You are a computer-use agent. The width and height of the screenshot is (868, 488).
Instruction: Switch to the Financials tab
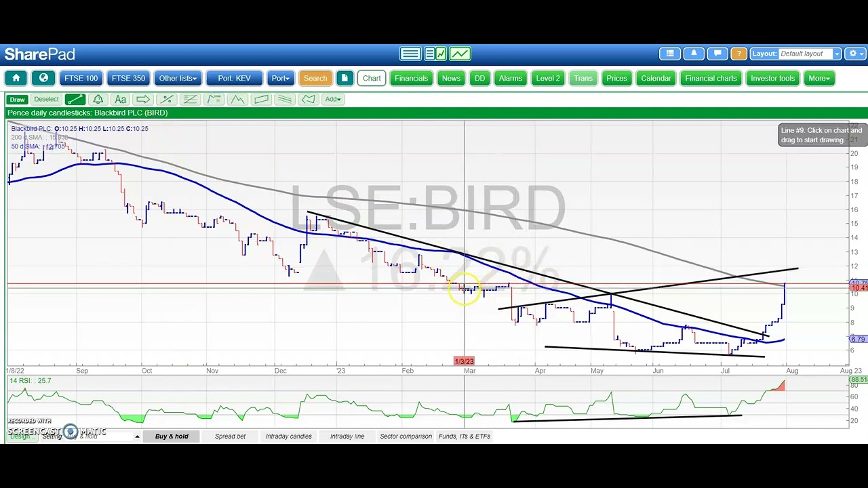pyautogui.click(x=412, y=78)
